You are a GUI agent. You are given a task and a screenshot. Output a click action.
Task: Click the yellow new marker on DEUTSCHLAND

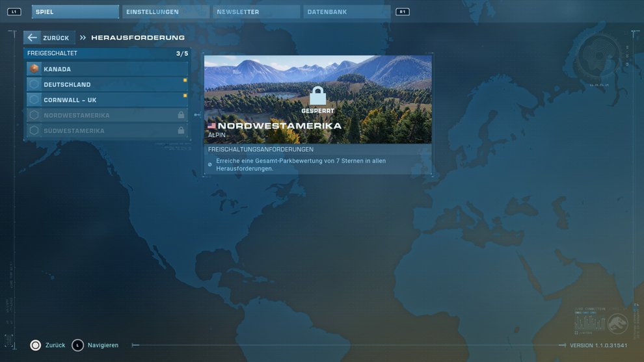pyautogui.click(x=185, y=80)
